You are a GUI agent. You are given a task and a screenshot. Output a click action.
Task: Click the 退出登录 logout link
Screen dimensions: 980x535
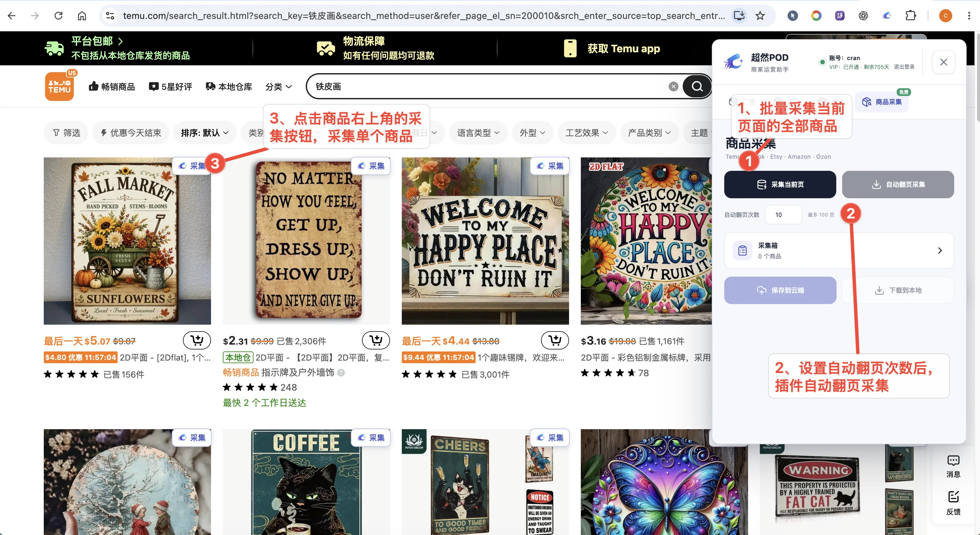tap(904, 67)
